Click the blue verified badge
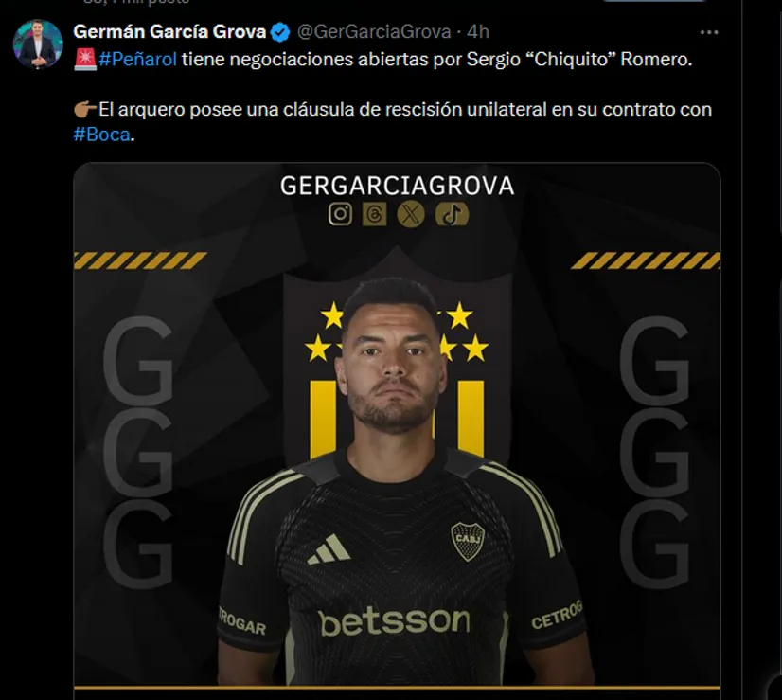This screenshot has height=700, width=782. click(280, 32)
